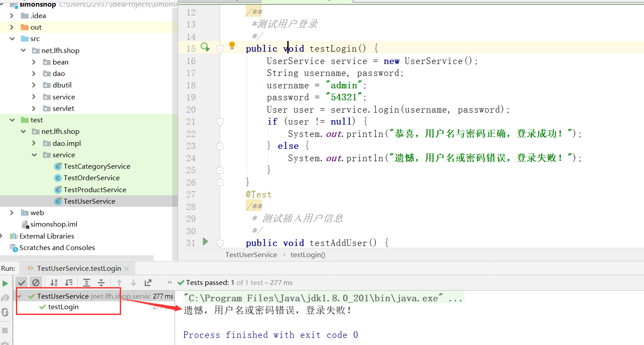Click the simonshop.iml file icon

point(25,224)
